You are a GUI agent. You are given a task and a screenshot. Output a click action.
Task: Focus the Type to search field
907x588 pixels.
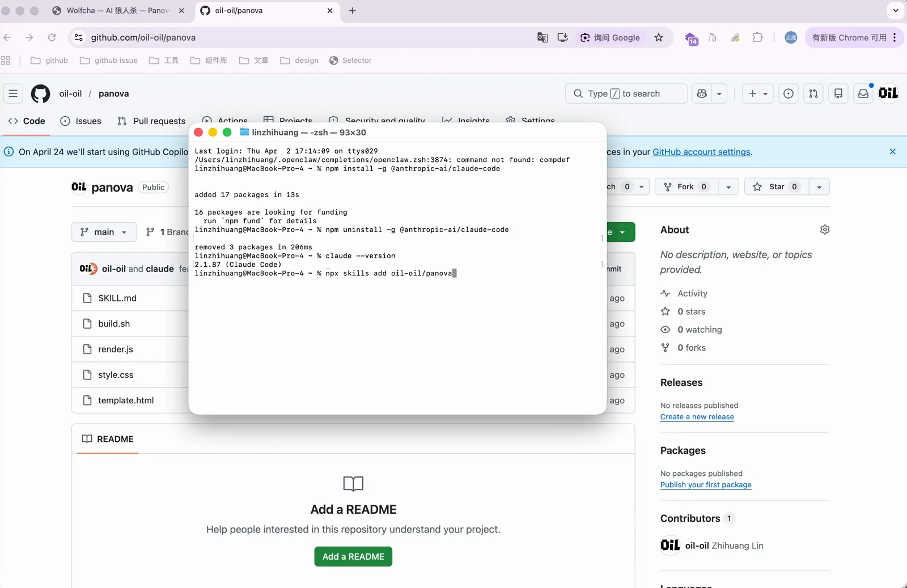pos(626,93)
